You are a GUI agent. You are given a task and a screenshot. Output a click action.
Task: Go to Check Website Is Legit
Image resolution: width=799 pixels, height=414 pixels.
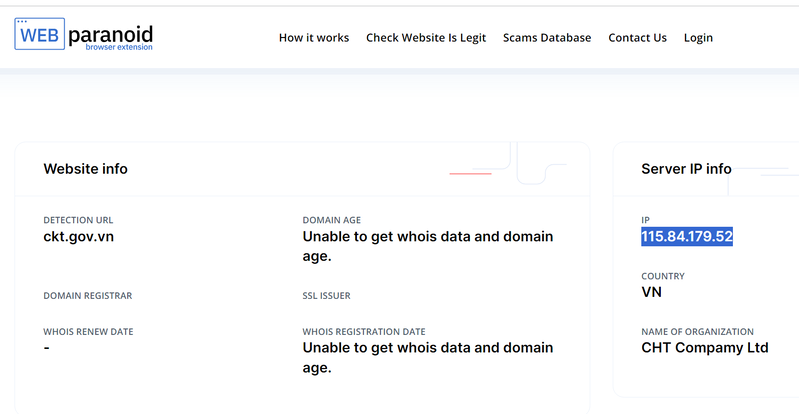(426, 38)
